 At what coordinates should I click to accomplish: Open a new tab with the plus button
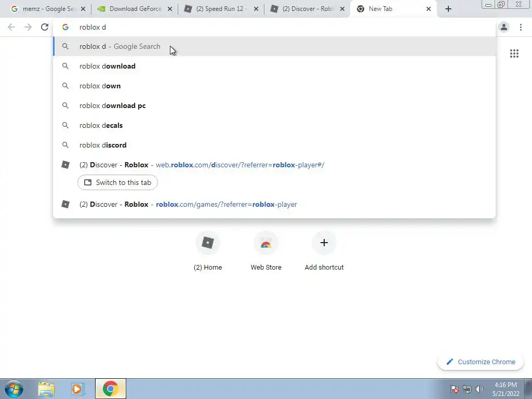click(x=448, y=9)
